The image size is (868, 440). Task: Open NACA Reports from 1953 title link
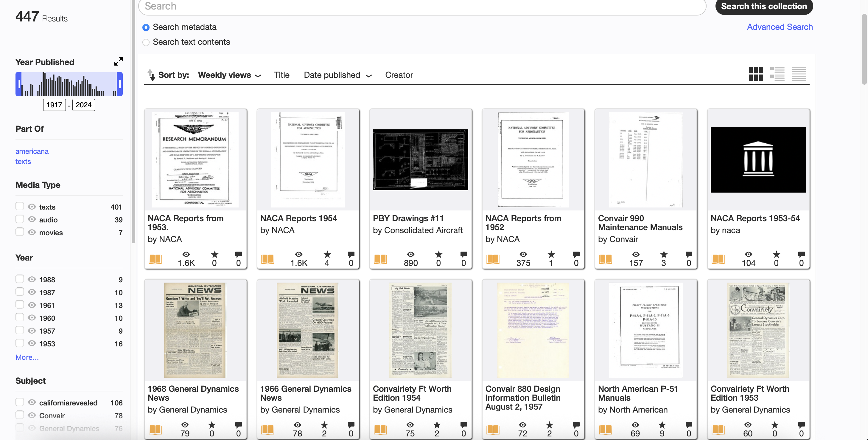[185, 222]
